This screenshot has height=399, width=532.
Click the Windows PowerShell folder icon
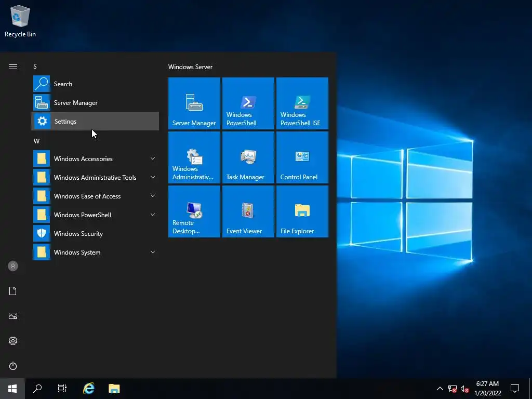[x=42, y=215]
